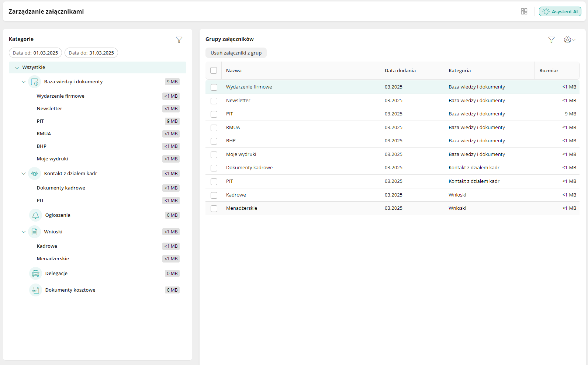588x365 pixels.
Task: Sort by the Rozmiar column header
Action: pos(549,70)
